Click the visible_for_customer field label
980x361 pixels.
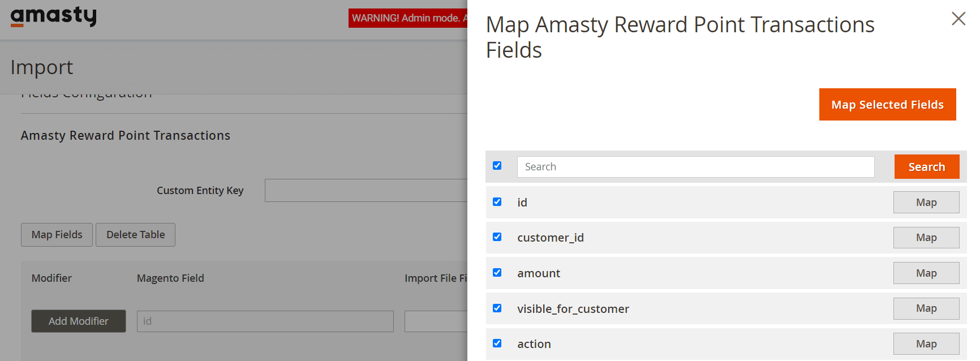pos(573,309)
